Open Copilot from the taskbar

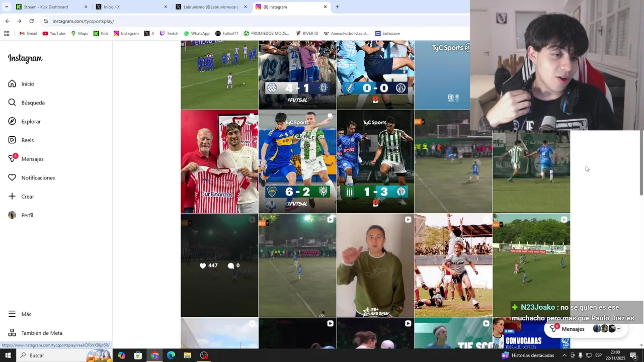click(122, 355)
